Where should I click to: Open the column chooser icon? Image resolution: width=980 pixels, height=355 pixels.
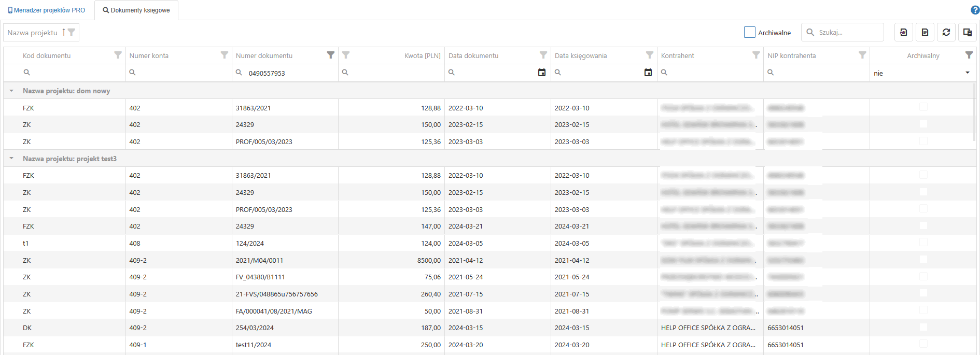point(967,32)
